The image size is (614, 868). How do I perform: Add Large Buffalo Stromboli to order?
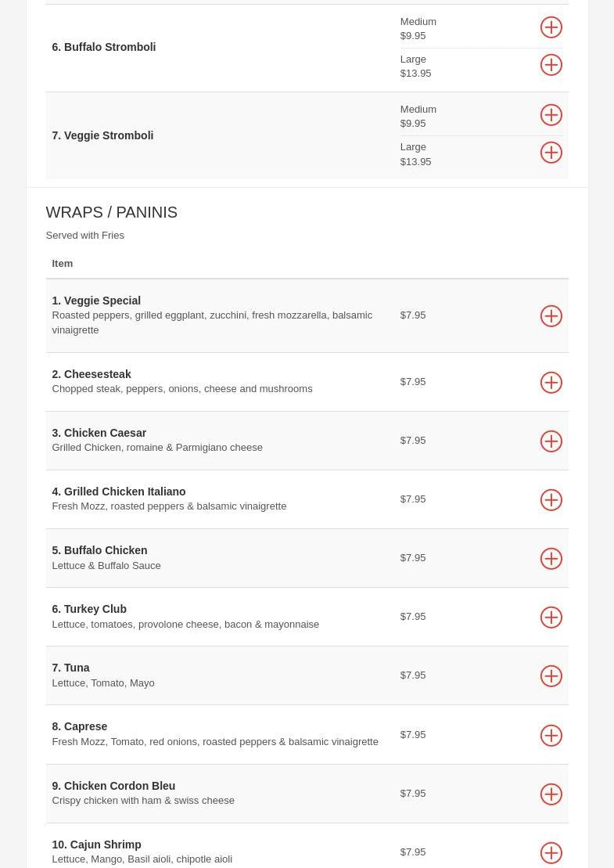tap(551, 65)
